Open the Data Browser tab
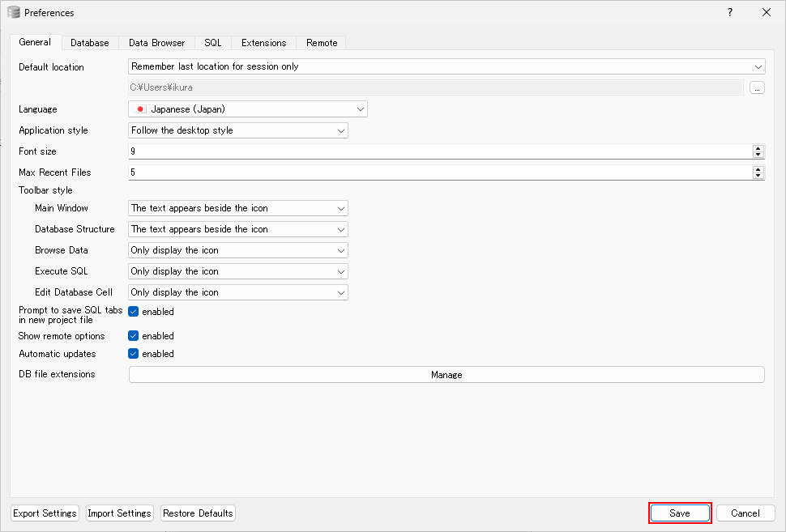Screen dimensions: 786x532 coord(156,43)
